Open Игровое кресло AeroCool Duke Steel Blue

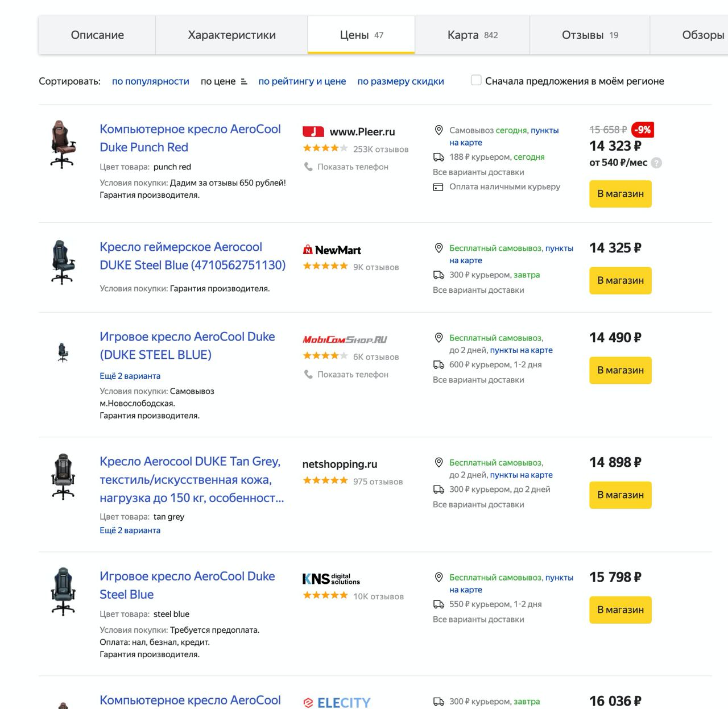click(x=187, y=585)
